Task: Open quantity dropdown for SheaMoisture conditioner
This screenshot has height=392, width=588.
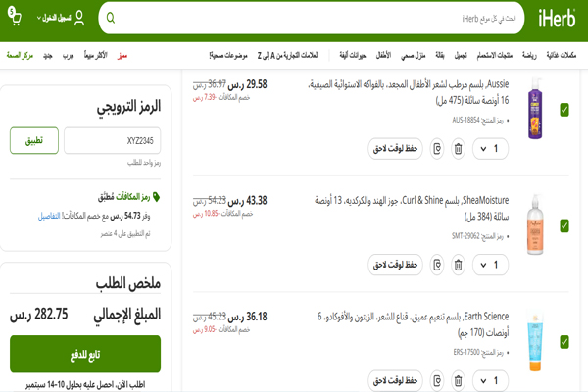Action: coord(491,265)
